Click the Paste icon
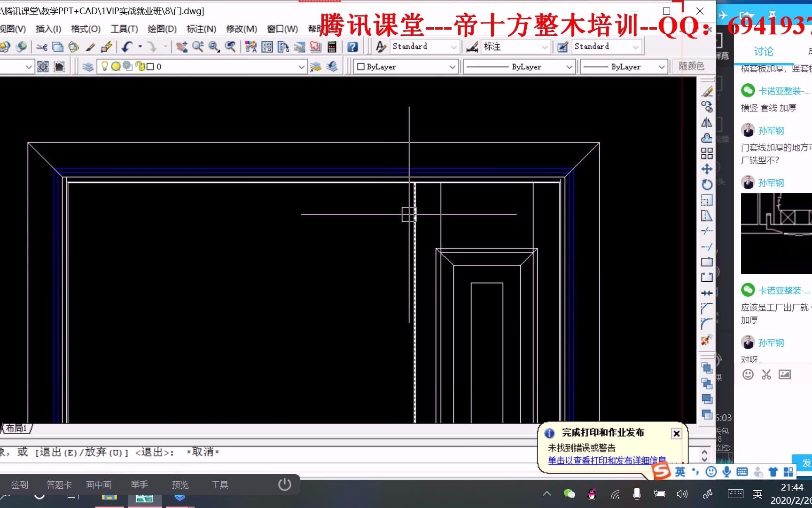The height and width of the screenshot is (508, 812). click(74, 47)
